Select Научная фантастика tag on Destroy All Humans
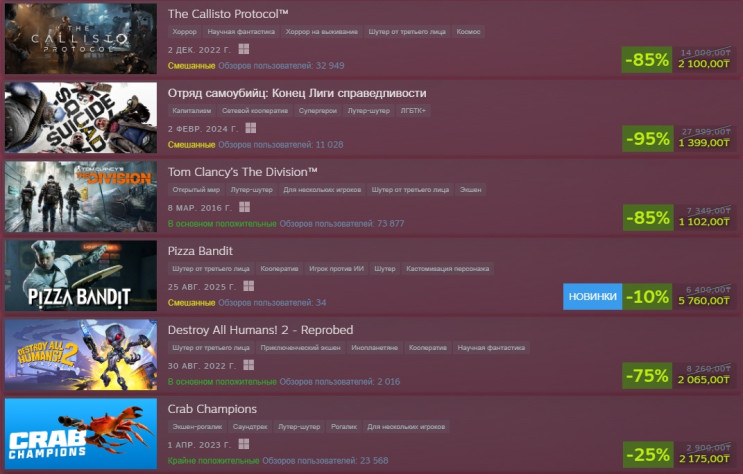The height and width of the screenshot is (474, 743). click(491, 347)
